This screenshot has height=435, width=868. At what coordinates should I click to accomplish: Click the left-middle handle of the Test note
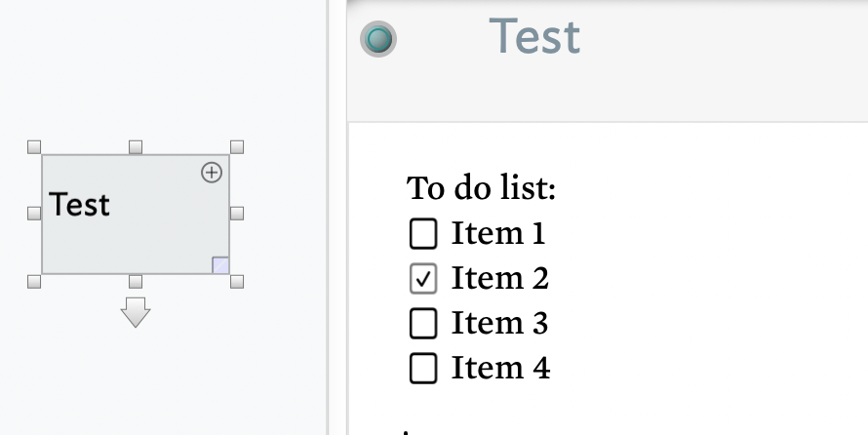tap(34, 214)
